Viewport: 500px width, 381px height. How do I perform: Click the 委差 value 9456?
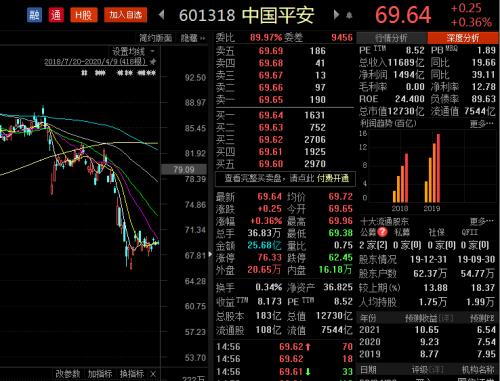342,37
